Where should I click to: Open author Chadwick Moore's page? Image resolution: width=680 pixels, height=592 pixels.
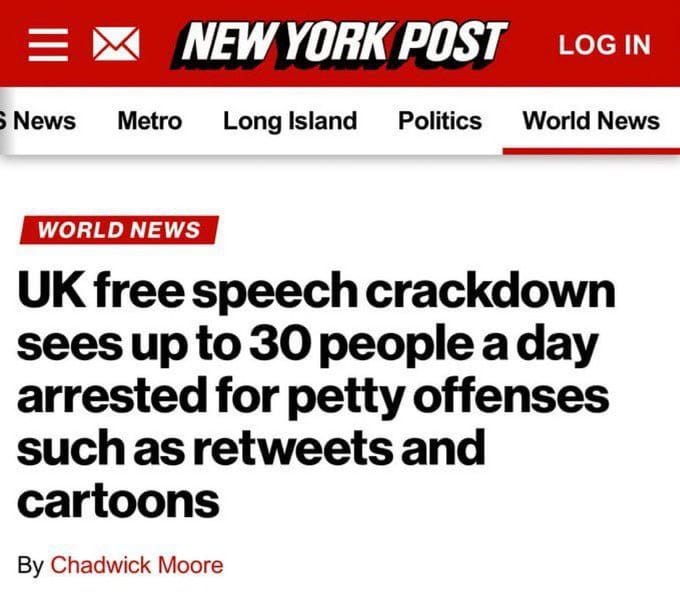[137, 565]
